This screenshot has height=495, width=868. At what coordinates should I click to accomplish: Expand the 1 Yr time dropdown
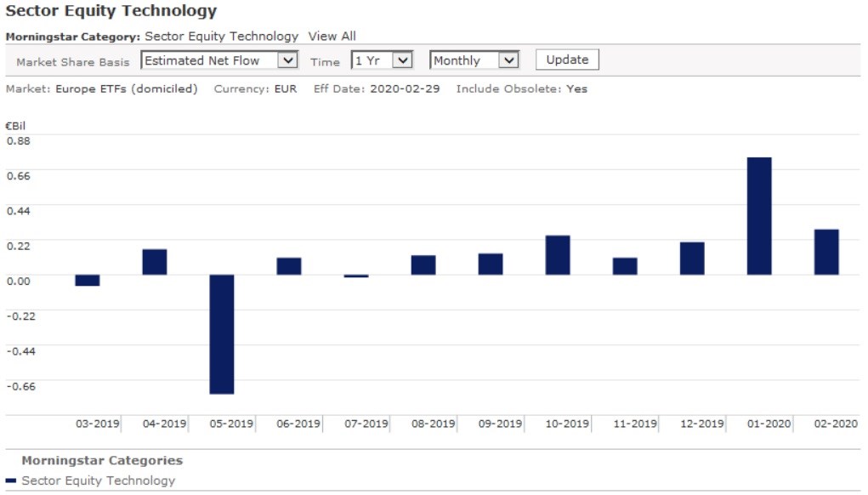[x=382, y=60]
